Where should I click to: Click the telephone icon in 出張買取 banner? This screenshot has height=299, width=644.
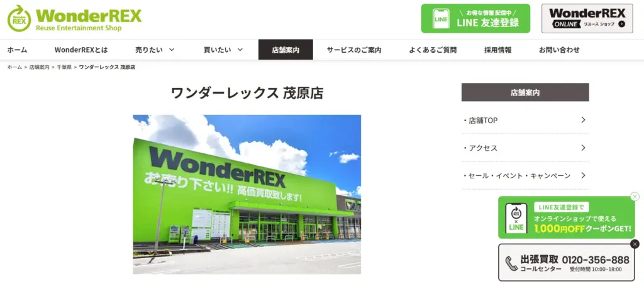click(511, 263)
